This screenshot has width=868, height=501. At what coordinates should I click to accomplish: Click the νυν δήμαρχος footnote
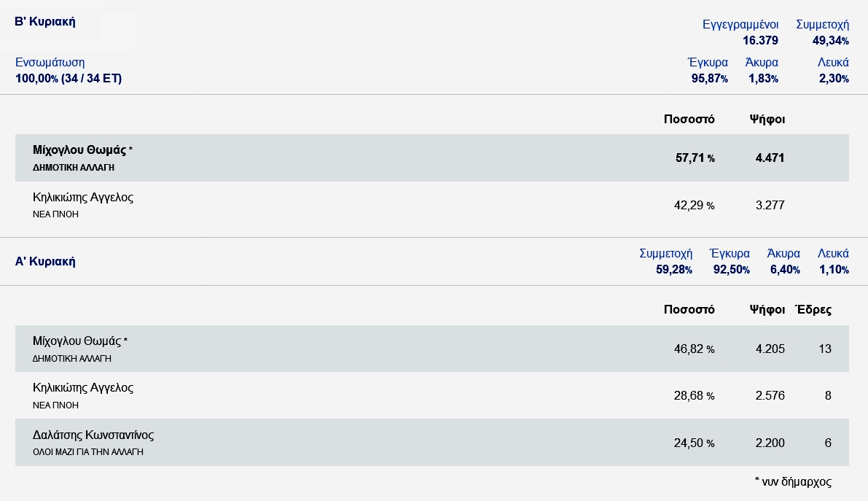point(793,481)
